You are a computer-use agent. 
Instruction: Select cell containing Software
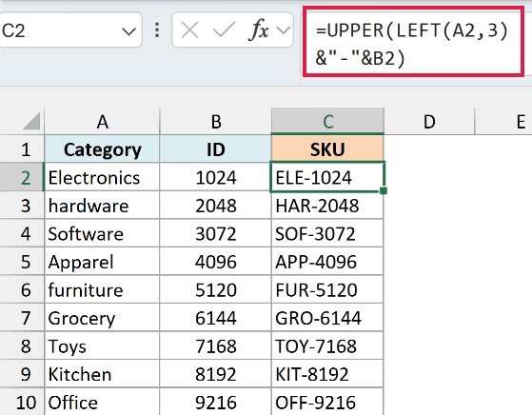click(x=102, y=233)
